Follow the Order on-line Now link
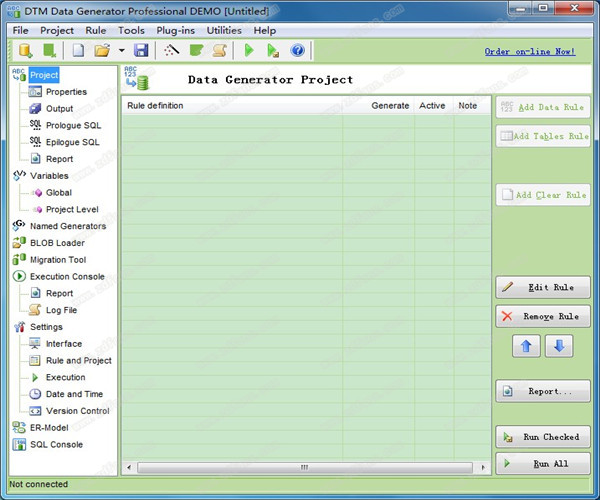Image resolution: width=600 pixels, height=500 pixels. (530, 51)
